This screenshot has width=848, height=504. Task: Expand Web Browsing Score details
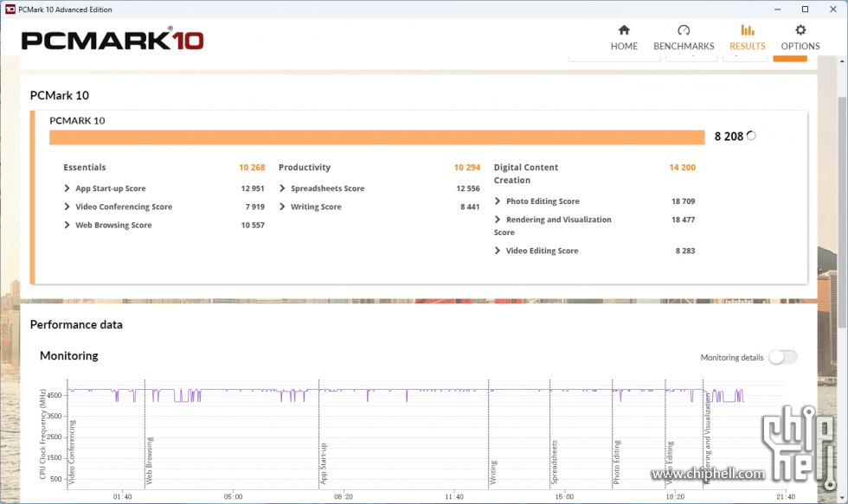(67, 225)
